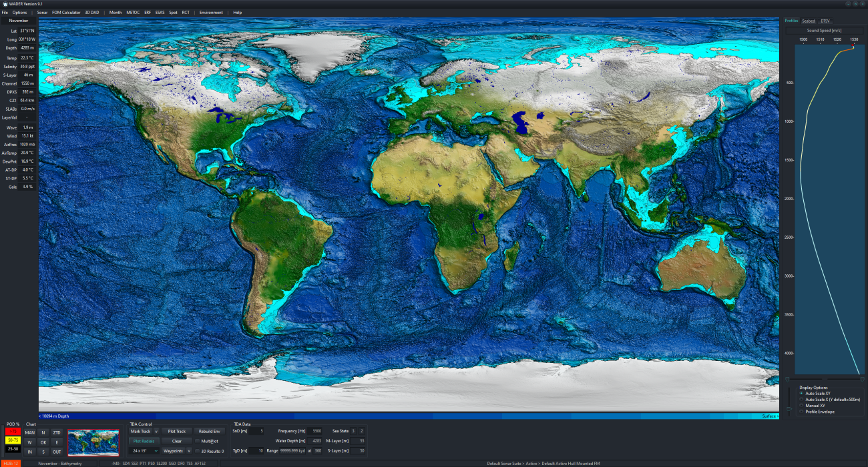Open the Mark Track dropdown
Image resolution: width=868 pixels, height=467 pixels.
[x=156, y=432]
